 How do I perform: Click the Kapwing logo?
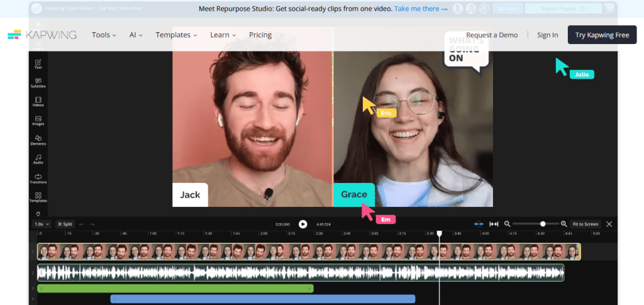[42, 35]
